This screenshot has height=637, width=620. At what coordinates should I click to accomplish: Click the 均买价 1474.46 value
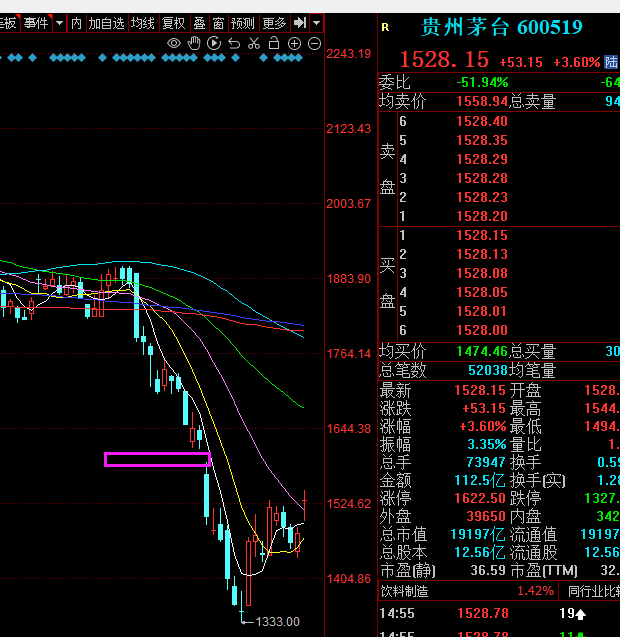pos(482,351)
